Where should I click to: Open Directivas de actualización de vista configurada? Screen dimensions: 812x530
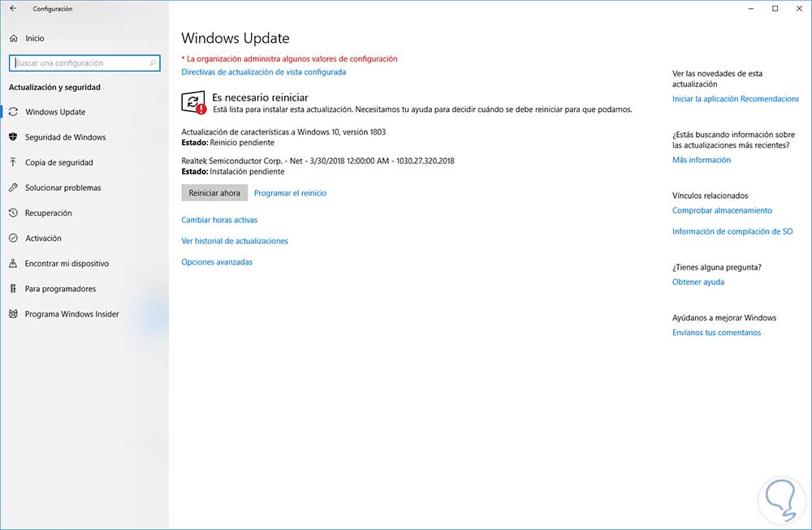(x=264, y=72)
